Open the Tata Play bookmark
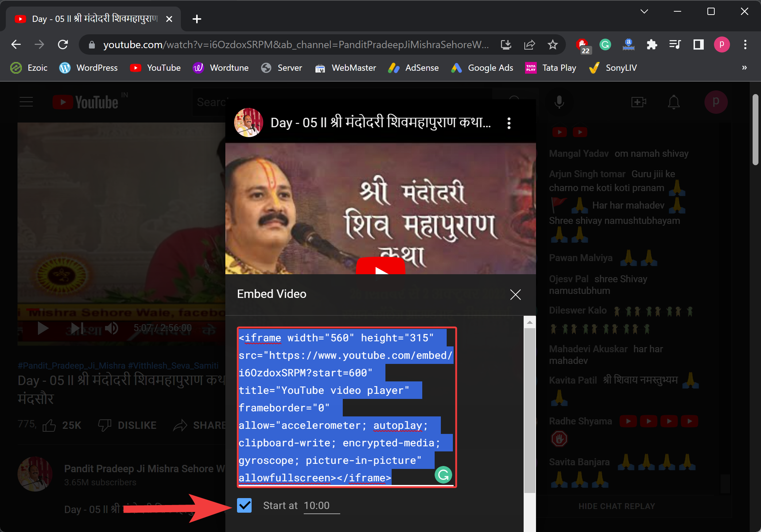 pyautogui.click(x=551, y=68)
